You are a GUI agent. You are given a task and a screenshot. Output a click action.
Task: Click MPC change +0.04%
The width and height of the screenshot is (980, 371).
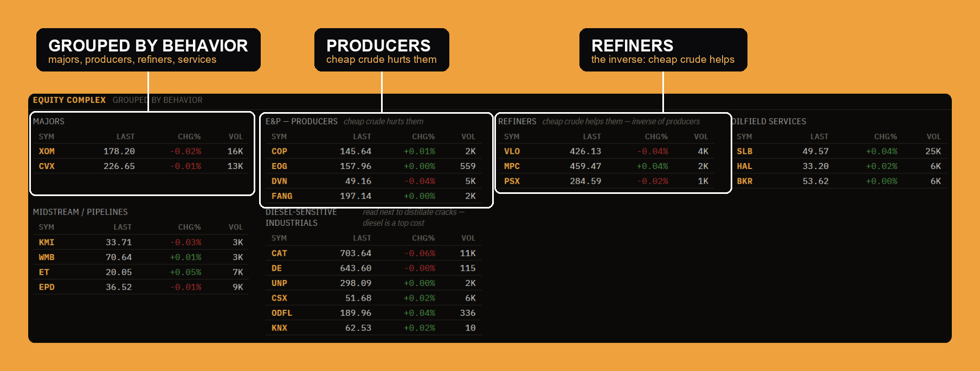[x=652, y=166]
